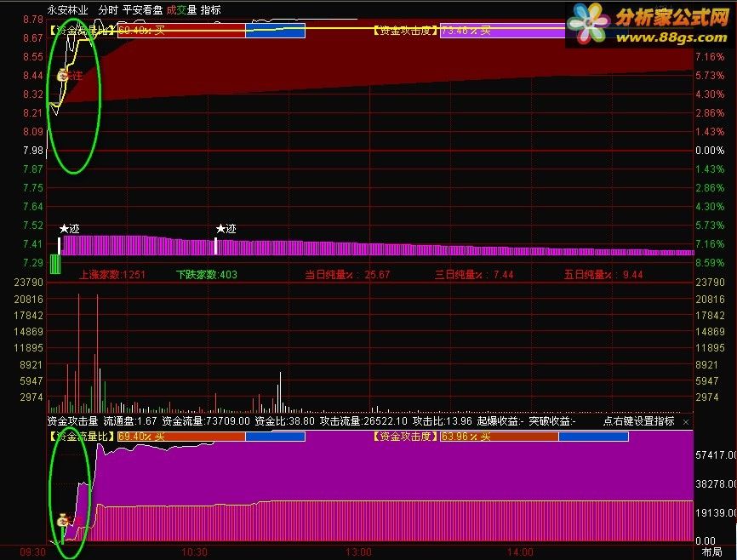Select the second ★迹 star marker

(x=226, y=229)
